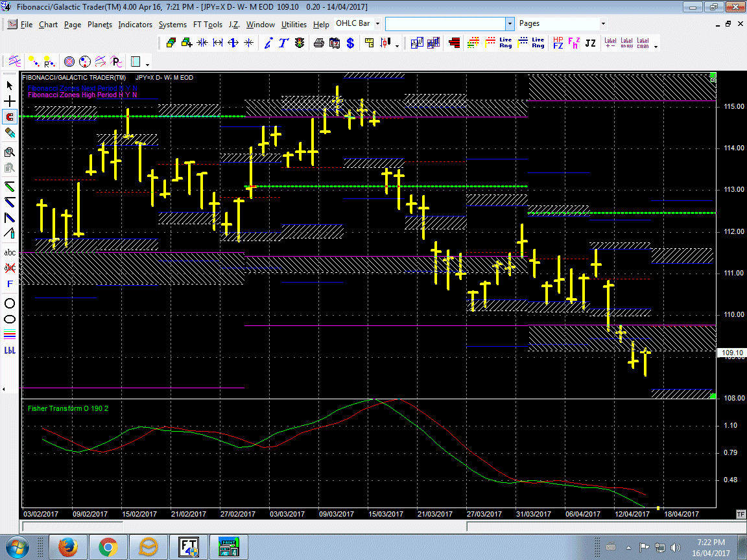Click Fibonacci Zones Next Period label
The image size is (747, 560).
(82, 88)
